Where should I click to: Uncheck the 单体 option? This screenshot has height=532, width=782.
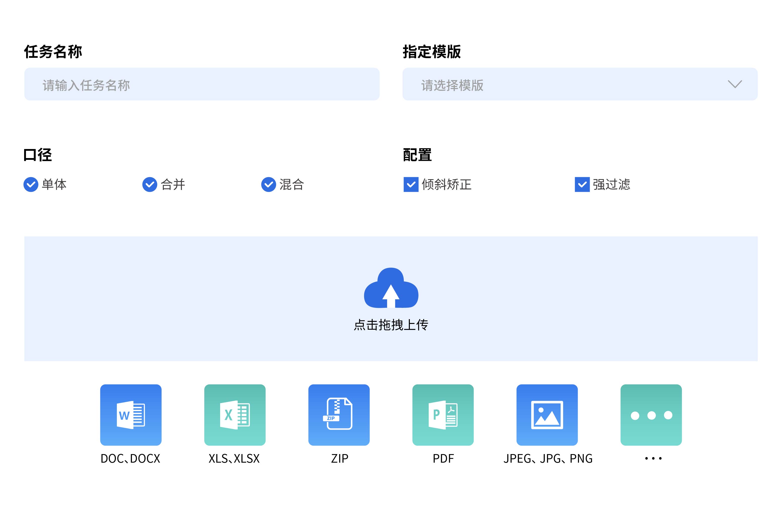click(x=31, y=184)
